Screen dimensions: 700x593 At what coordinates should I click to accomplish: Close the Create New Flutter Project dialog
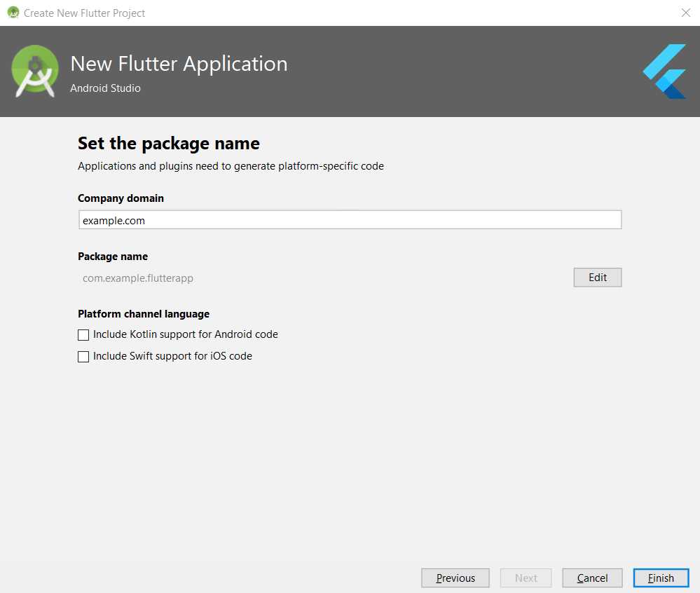(x=685, y=12)
